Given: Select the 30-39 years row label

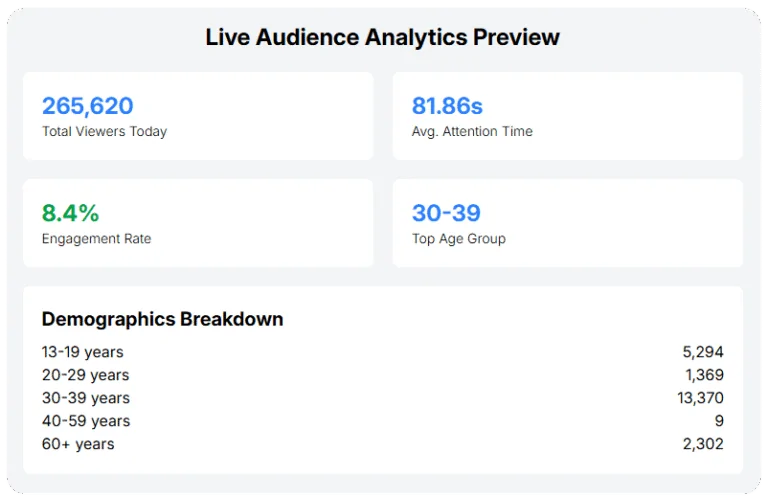Looking at the screenshot, I should pyautogui.click(x=85, y=398).
